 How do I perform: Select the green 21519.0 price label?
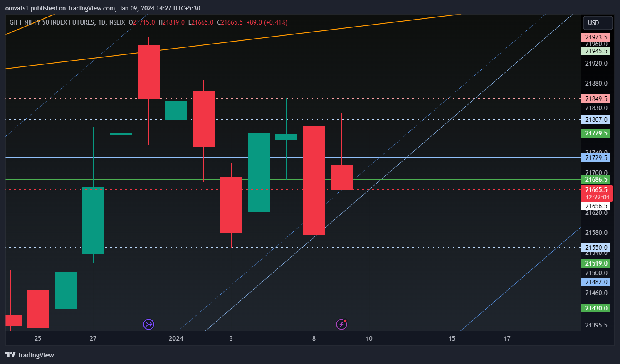596,263
